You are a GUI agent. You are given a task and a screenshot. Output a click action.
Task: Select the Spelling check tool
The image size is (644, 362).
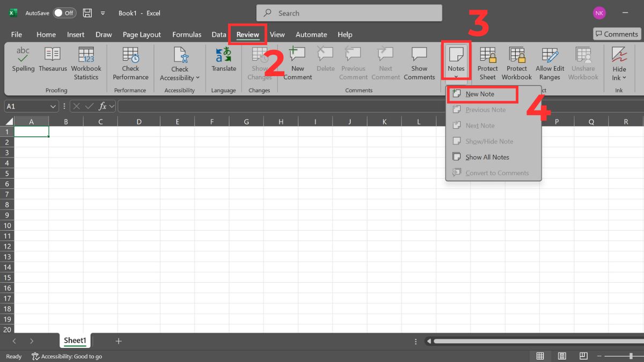[x=23, y=61]
